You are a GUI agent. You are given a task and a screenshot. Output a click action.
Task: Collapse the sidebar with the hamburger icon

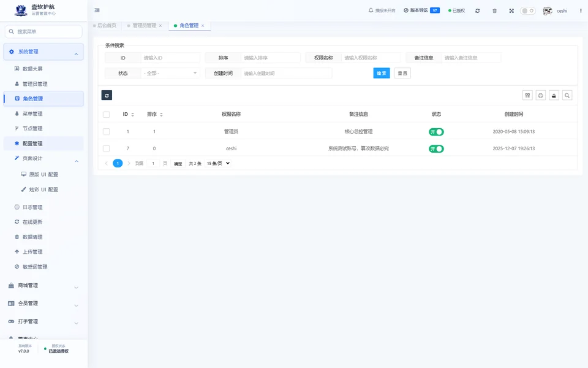tap(97, 10)
